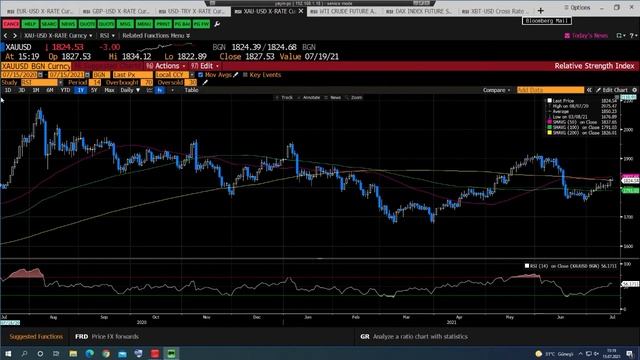Click the RSI Period input field
The image size is (640, 360).
95,82
